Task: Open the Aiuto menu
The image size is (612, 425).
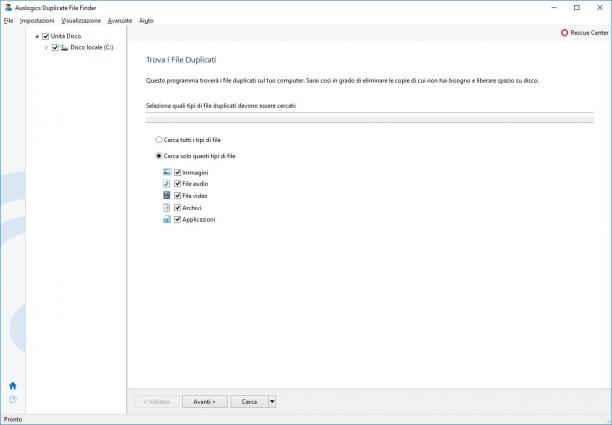Action: [x=146, y=21]
